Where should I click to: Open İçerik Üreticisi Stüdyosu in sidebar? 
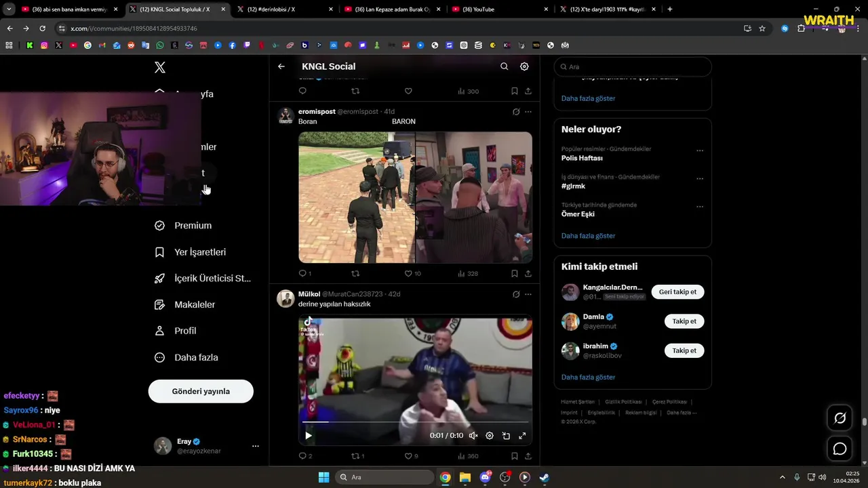click(x=203, y=279)
